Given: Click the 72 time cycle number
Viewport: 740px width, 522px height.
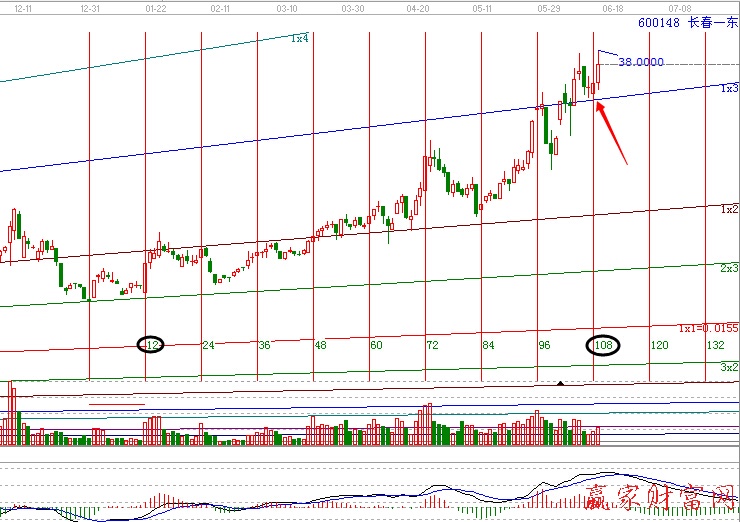Looking at the screenshot, I should coord(432,345).
